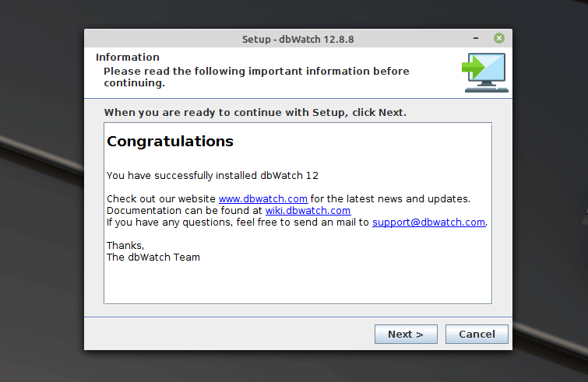Click the "Setup - dbWatch 12.8.8" title bar

point(298,39)
